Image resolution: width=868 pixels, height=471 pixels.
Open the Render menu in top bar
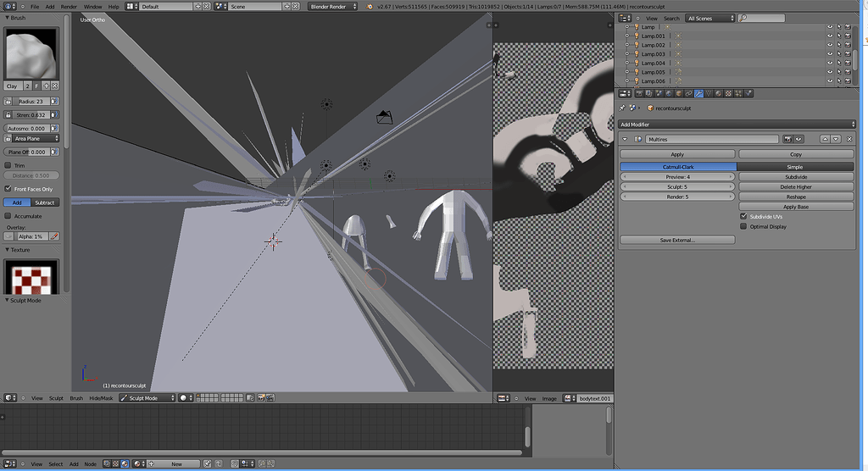point(69,7)
